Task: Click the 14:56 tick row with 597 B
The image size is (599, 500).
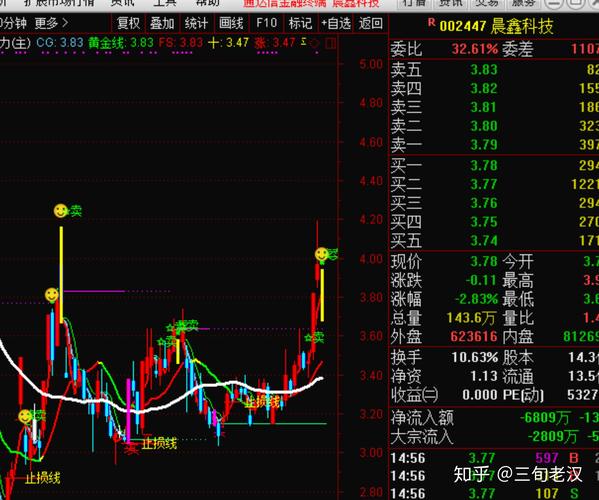Action: coord(494,458)
